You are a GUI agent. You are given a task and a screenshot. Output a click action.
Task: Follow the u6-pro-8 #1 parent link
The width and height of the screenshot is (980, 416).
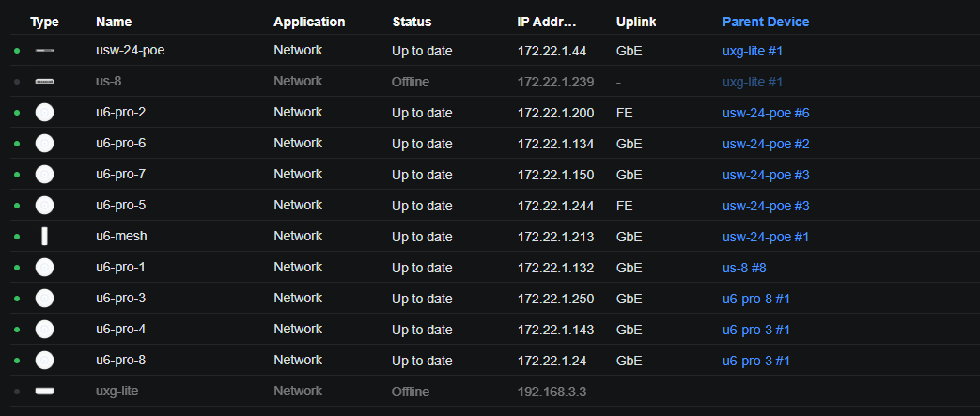[756, 300]
